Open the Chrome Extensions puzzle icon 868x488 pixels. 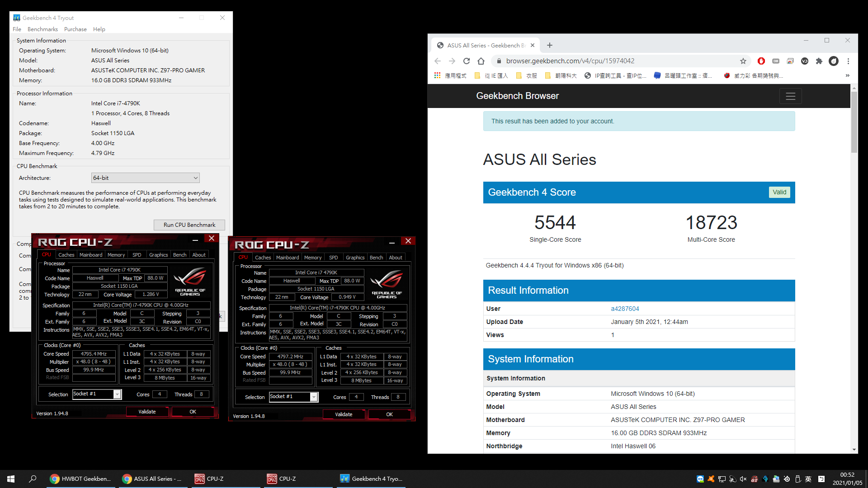point(819,61)
